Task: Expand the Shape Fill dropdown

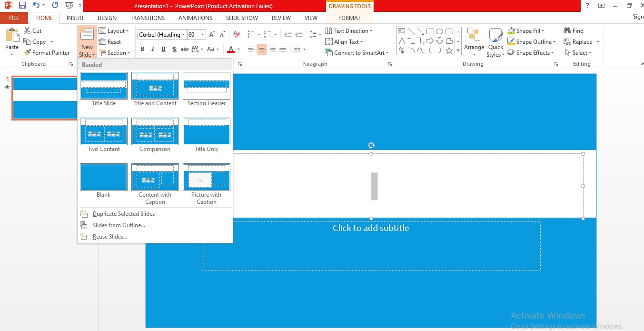Action: coord(543,31)
